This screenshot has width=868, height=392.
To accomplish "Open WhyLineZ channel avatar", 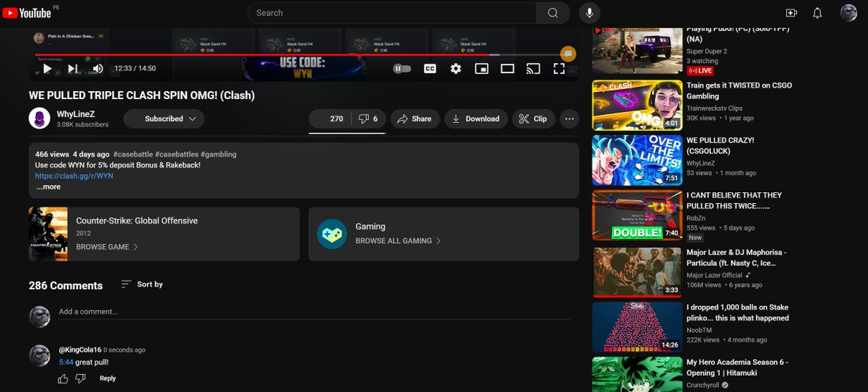I will 39,119.
